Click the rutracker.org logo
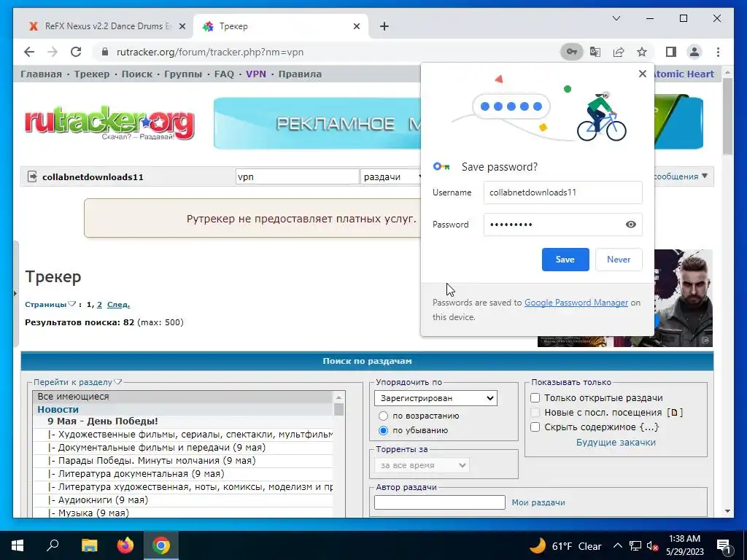The image size is (747, 560). point(109,122)
